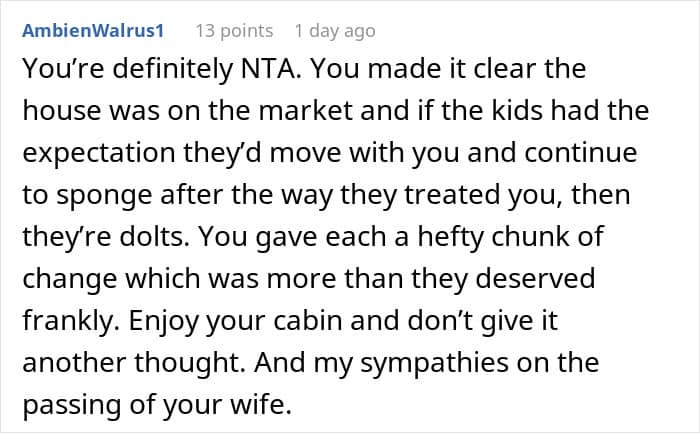This screenshot has width=700, height=433.
Task: Click the first line starting You're definitely
Action: click(304, 69)
